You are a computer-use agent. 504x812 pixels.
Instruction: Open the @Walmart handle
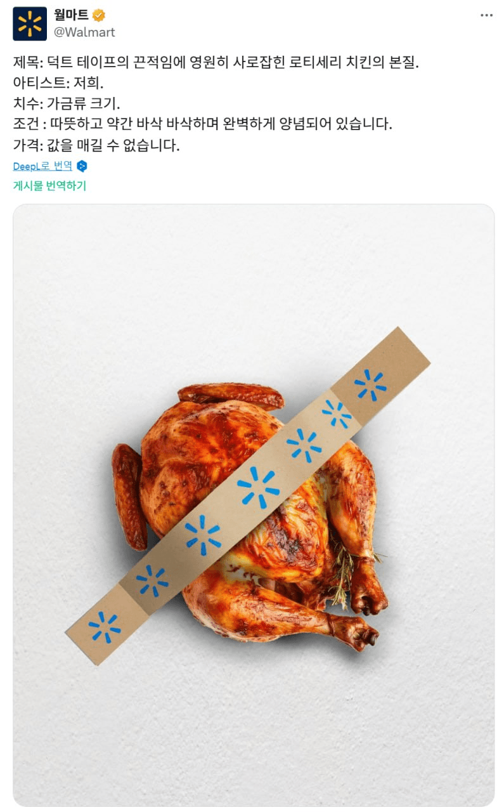pos(85,32)
